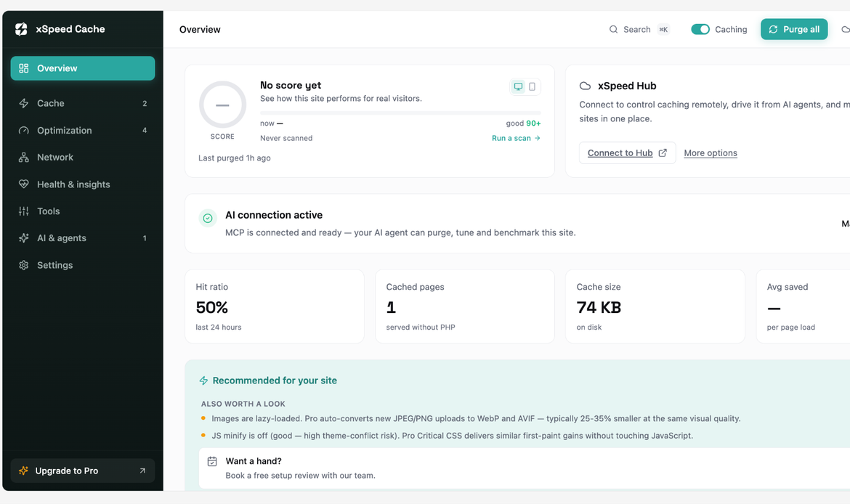Click the empty SCORE circle gauge
850x504 pixels.
click(x=222, y=105)
